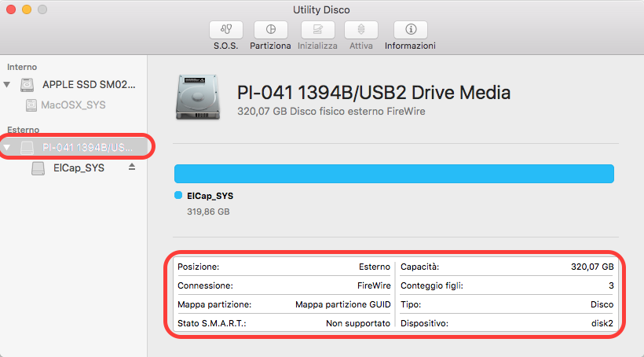Click the Conteggio figli value 3

611,286
